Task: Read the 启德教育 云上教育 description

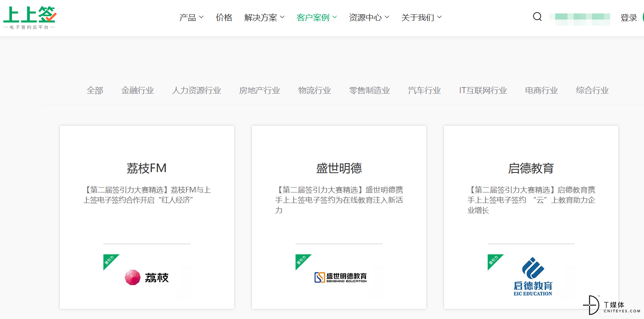Action: pos(531,200)
